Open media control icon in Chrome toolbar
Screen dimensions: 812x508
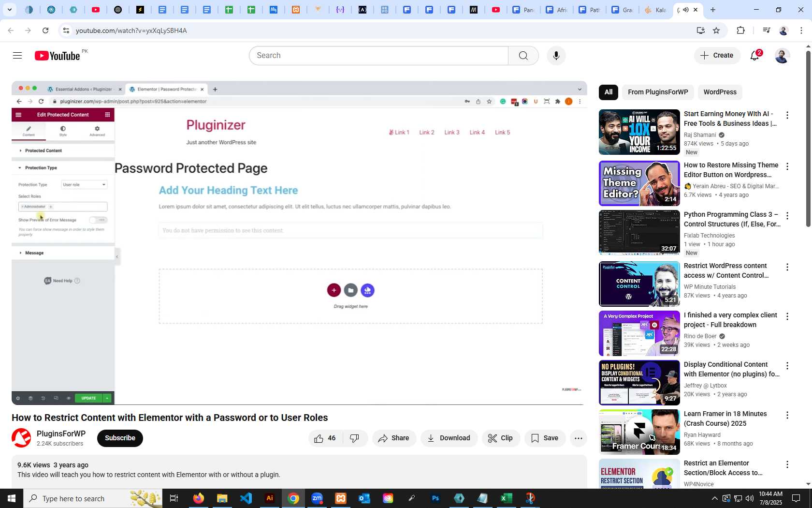[766, 30]
